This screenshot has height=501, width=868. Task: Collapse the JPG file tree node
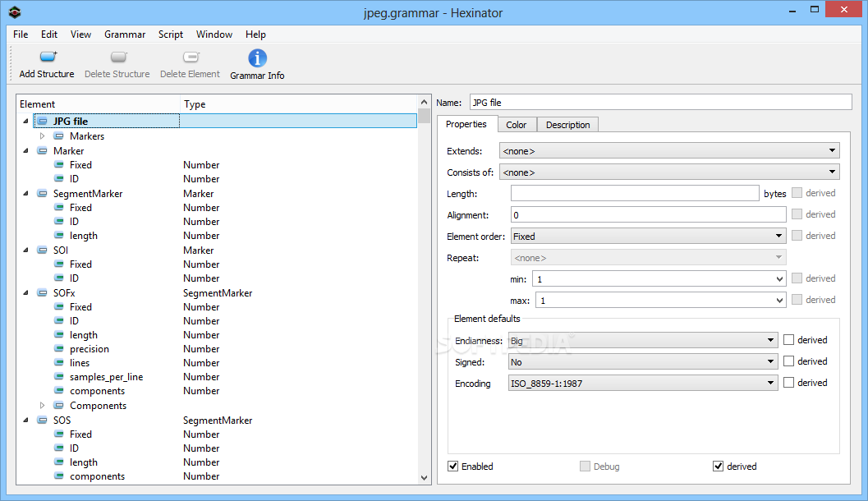pos(25,122)
